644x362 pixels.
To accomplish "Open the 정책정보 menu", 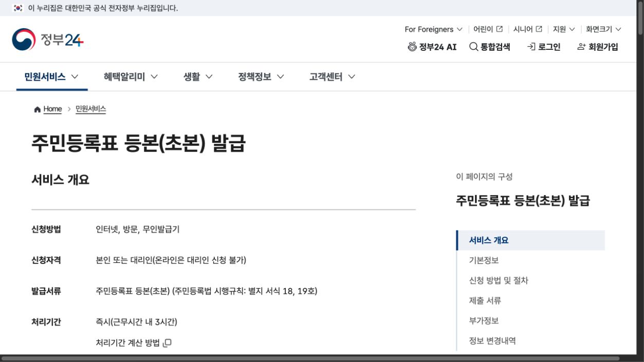I will (261, 77).
